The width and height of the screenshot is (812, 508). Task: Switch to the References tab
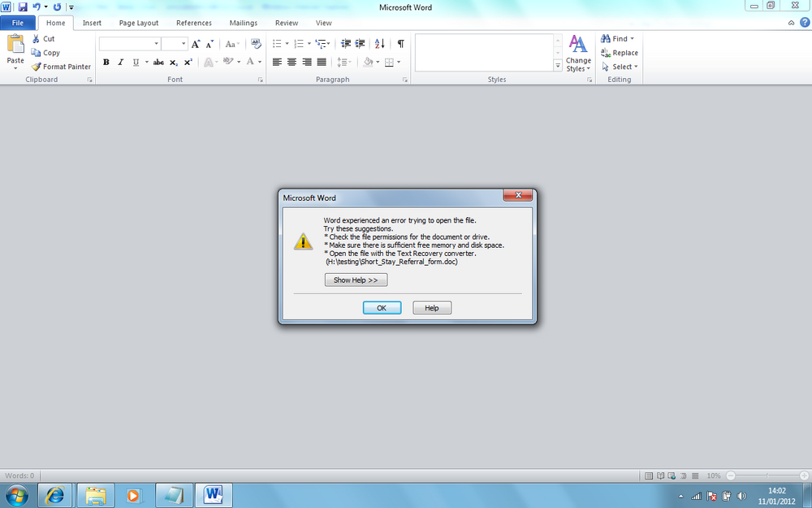(x=194, y=23)
